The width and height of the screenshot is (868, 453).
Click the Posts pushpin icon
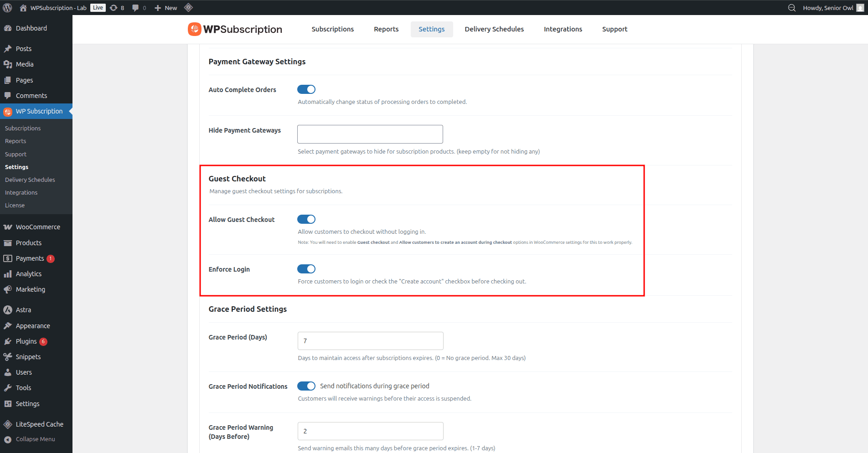[8, 49]
